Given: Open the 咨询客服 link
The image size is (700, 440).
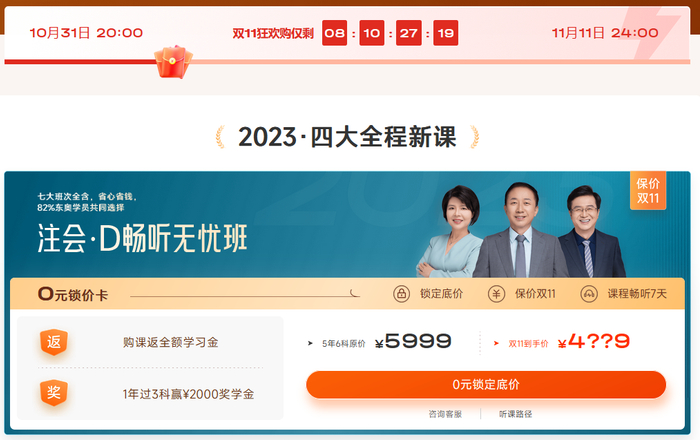Looking at the screenshot, I should pos(445,414).
